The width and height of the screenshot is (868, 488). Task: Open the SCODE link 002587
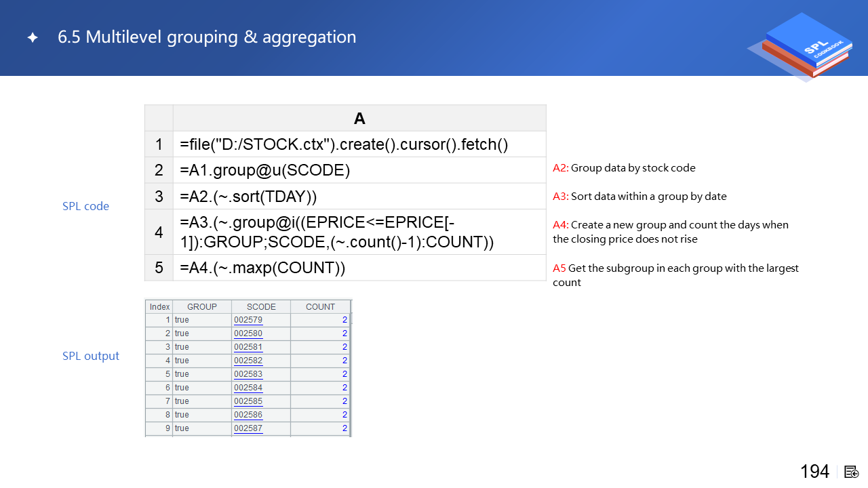(x=248, y=428)
